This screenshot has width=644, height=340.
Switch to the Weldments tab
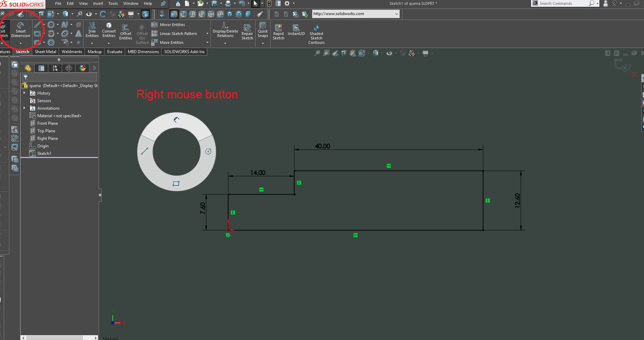pos(72,52)
